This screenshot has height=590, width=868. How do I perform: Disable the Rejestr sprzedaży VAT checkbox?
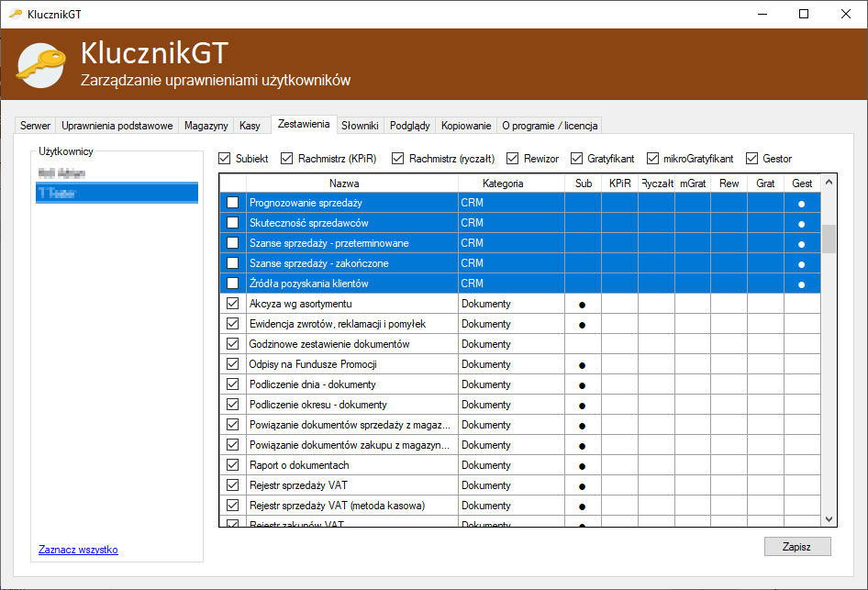(x=232, y=485)
